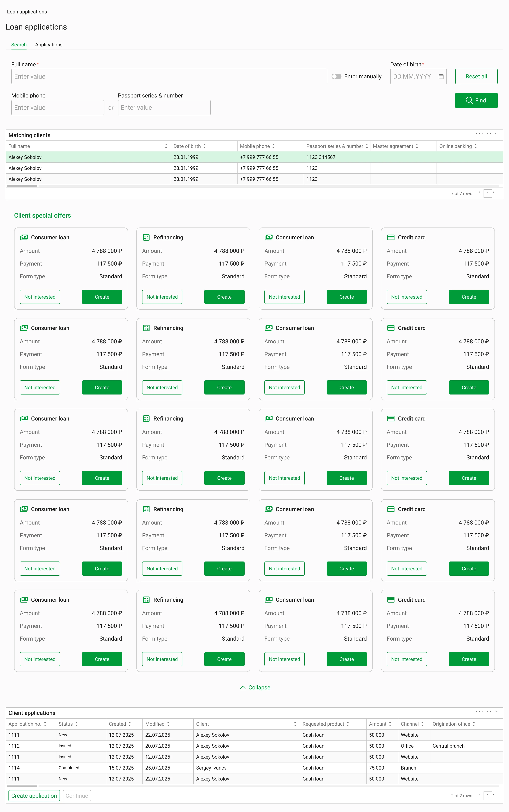
Task: Click the dotted handle in Client applications header
Action: [x=483, y=712]
